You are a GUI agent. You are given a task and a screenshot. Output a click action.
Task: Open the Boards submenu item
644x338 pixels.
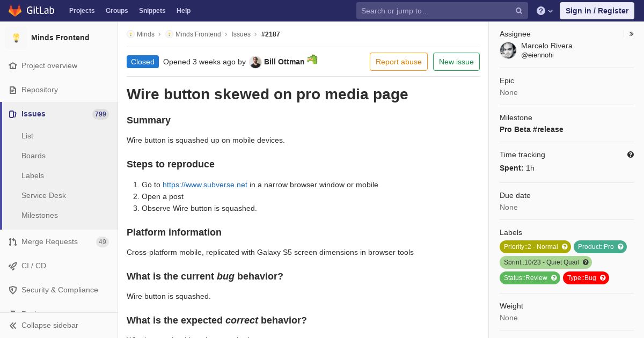tap(33, 156)
